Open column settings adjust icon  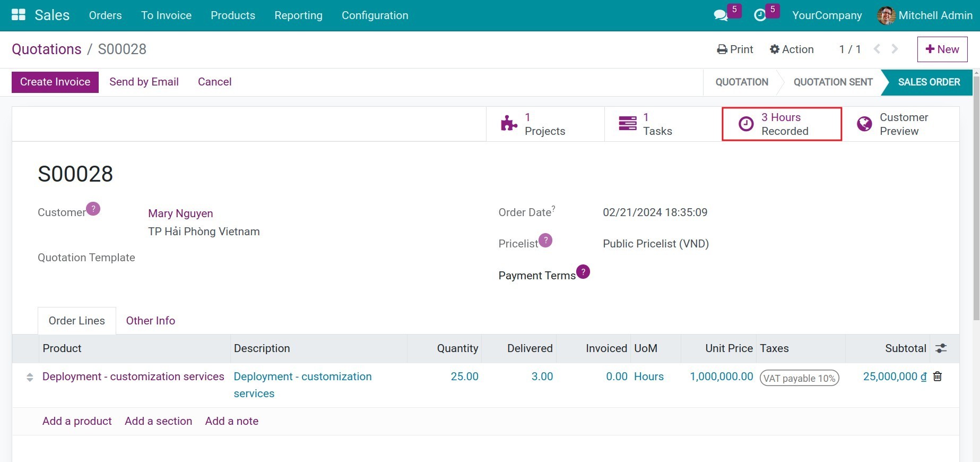point(941,348)
